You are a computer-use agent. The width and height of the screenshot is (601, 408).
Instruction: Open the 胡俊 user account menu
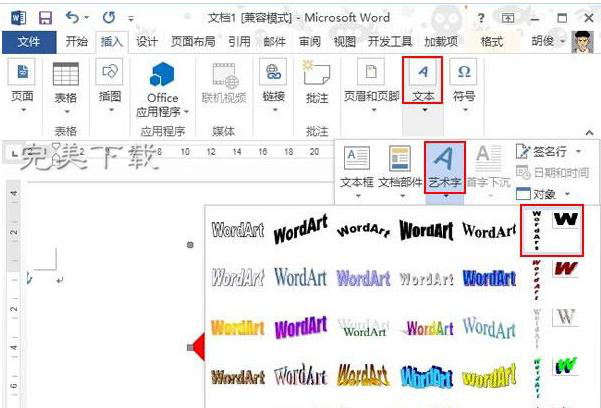click(547, 41)
